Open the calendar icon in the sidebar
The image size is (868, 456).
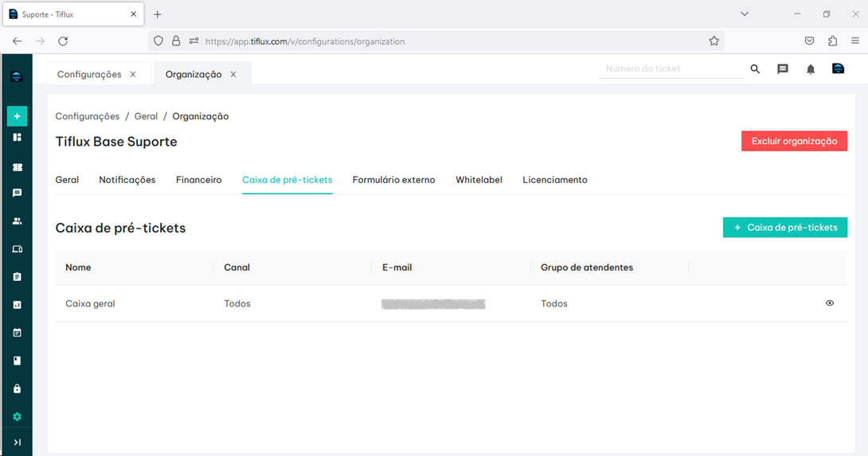17,333
